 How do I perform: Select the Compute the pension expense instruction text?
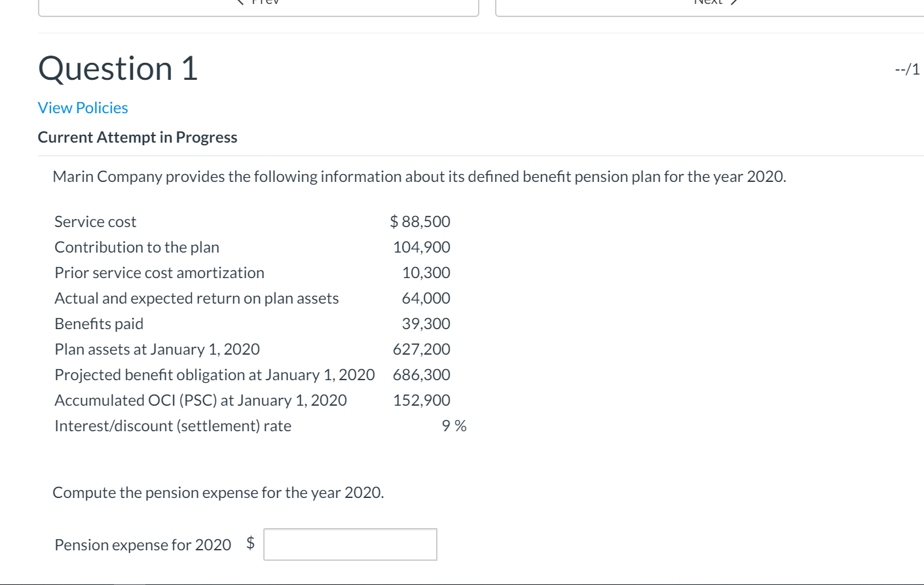click(x=219, y=492)
